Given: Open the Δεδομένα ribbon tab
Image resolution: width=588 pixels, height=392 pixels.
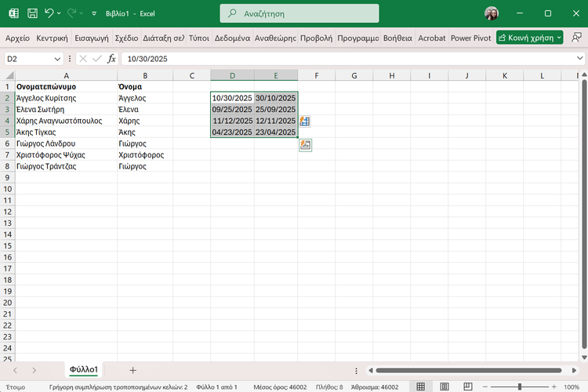Looking at the screenshot, I should tap(231, 38).
